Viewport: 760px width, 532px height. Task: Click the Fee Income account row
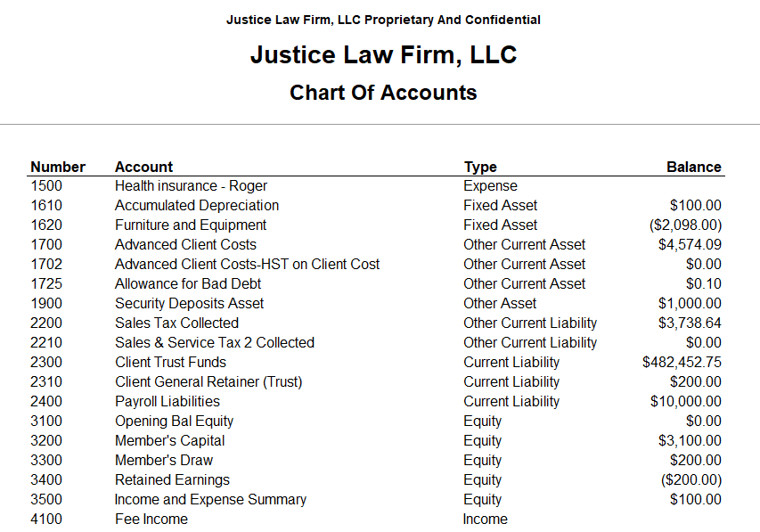[376, 519]
